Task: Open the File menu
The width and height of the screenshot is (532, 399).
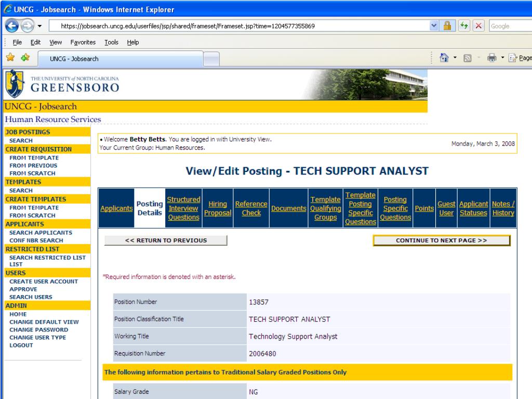Action: point(17,43)
